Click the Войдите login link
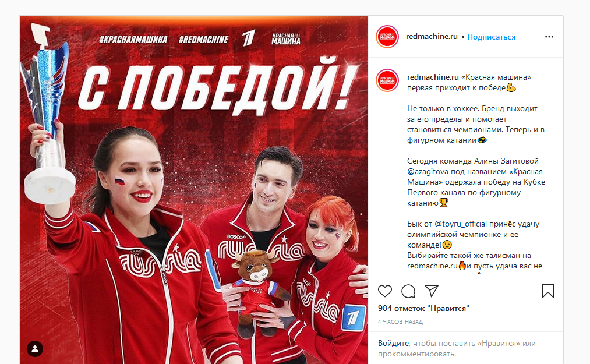The width and height of the screenshot is (590, 364). [393, 343]
